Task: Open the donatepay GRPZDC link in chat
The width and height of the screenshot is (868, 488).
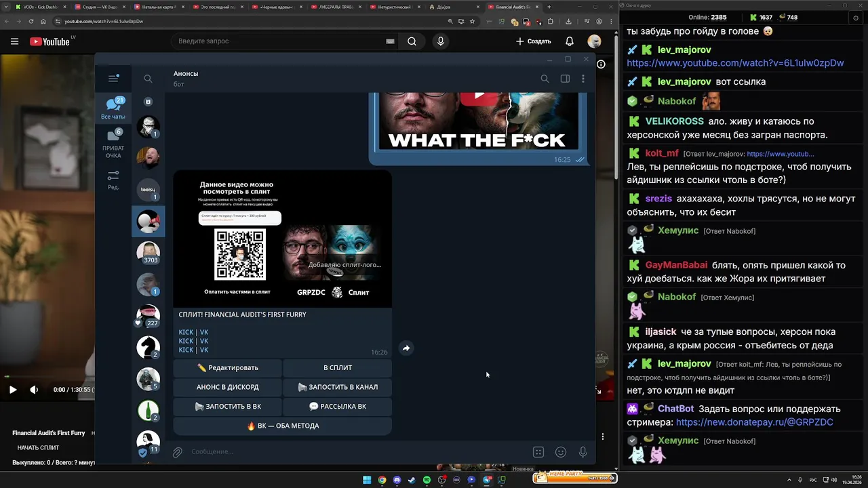Action: [x=754, y=422]
